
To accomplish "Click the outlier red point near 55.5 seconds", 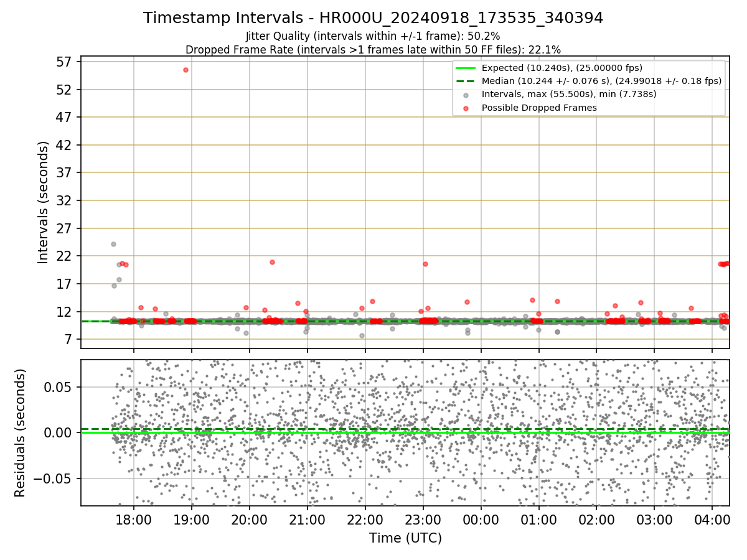I will tap(186, 70).
